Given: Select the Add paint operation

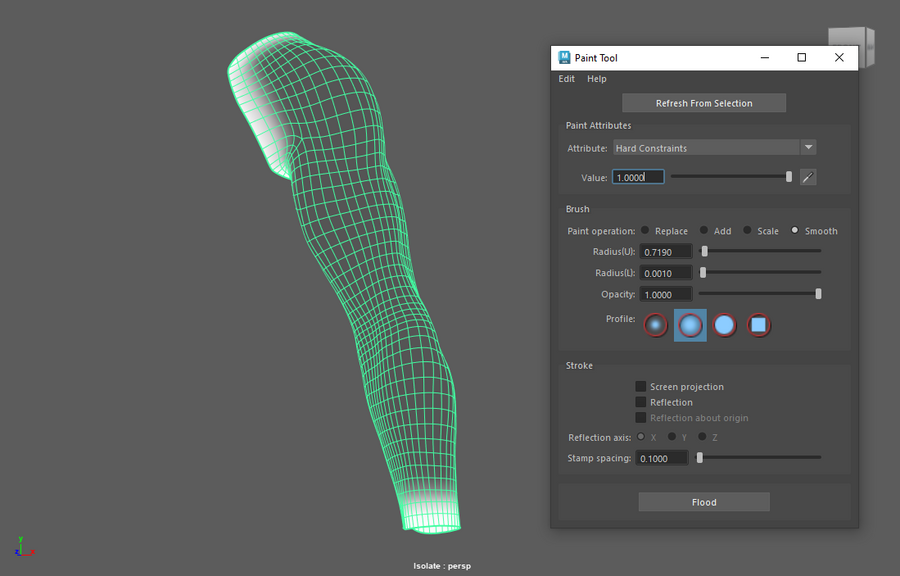Looking at the screenshot, I should coord(704,231).
